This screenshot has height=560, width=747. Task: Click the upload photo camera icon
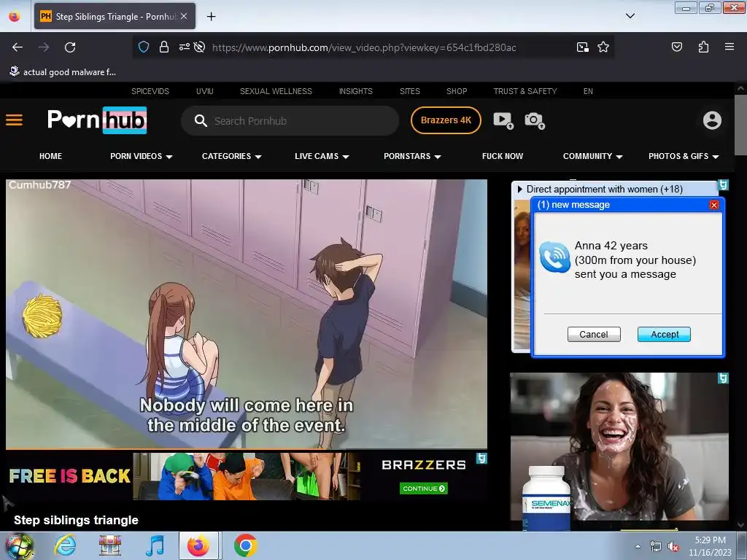pyautogui.click(x=535, y=120)
